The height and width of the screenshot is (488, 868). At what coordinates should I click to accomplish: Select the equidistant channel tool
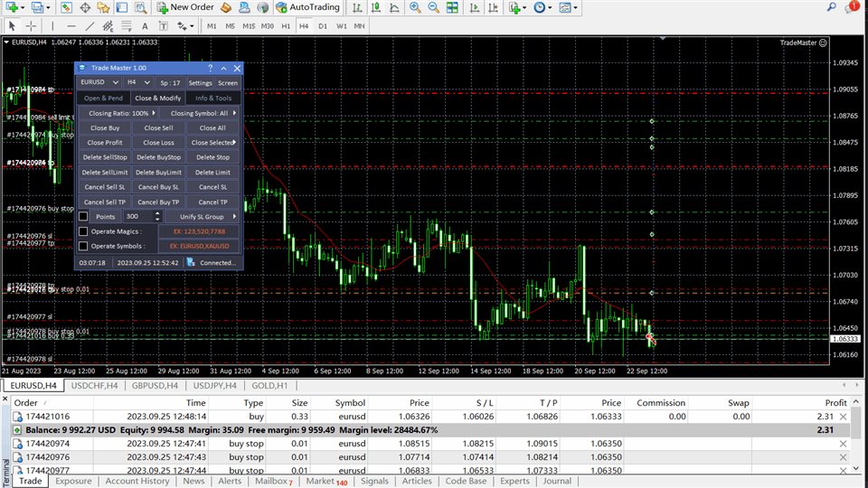click(108, 25)
